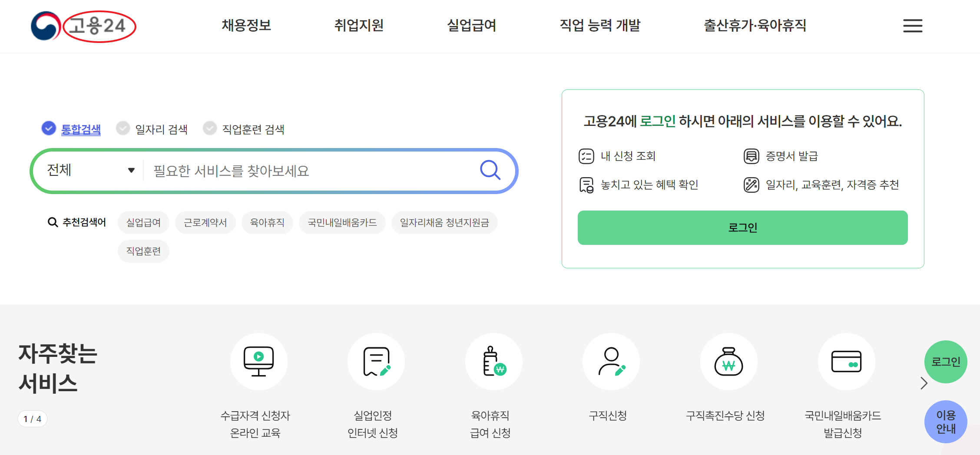
Task: Click the 내 신청 조회 text
Action: point(628,156)
